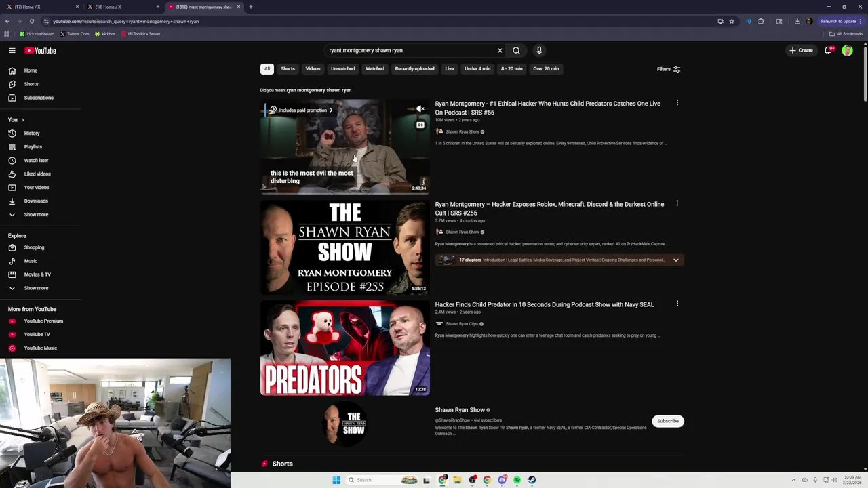This screenshot has width=868, height=488.
Task: Open Spotify from the taskbar
Action: [x=517, y=480]
